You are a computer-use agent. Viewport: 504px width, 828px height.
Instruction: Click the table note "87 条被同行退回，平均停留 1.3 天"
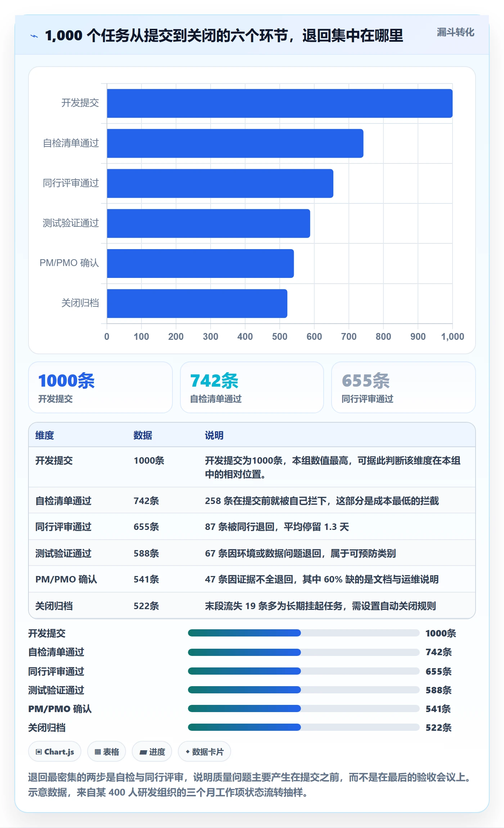pos(277,527)
